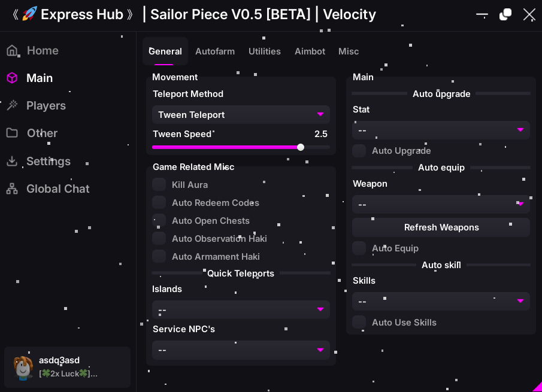The image size is (542, 392).
Task: Open the Stat dropdown
Action: click(441, 130)
